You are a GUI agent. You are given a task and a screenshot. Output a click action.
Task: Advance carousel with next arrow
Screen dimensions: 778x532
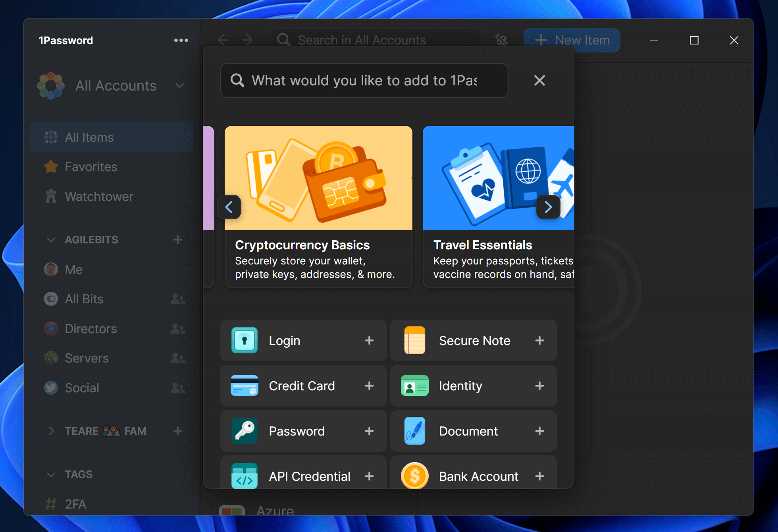coord(548,207)
